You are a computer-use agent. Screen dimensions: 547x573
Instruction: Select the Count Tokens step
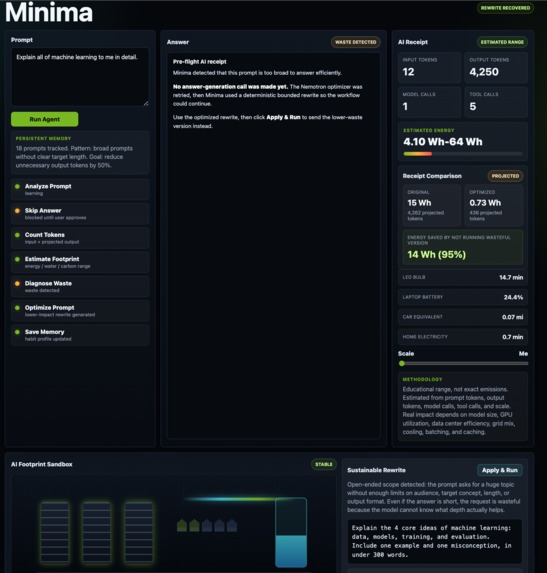(80, 238)
